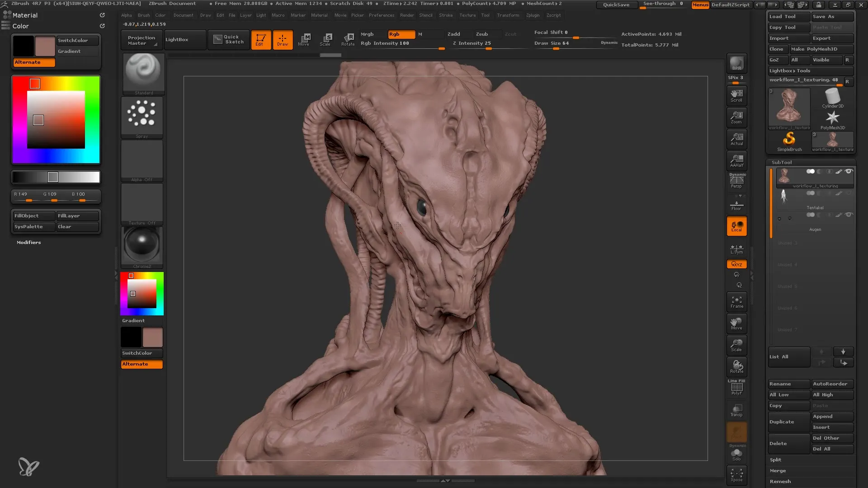Open the LightBox panel browser
The image size is (868, 488).
click(176, 39)
